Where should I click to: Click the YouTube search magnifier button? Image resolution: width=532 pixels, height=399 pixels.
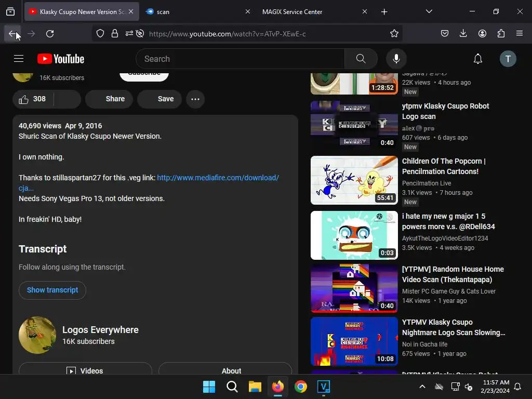click(x=361, y=59)
